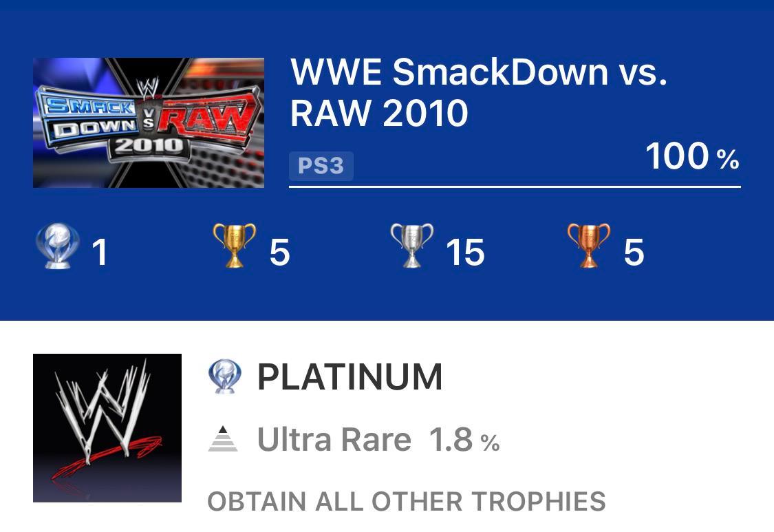The height and width of the screenshot is (532, 774).
Task: Open the WWE SmackDown vs. RAW 2010 cover image
Action: 149,122
